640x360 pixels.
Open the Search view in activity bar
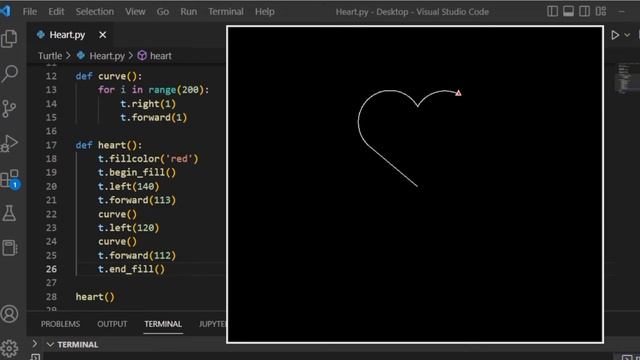tap(9, 74)
